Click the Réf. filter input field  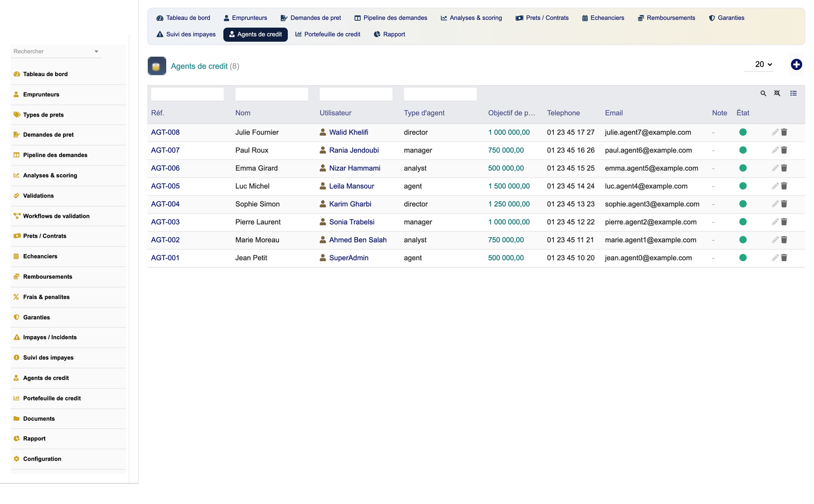click(x=188, y=94)
